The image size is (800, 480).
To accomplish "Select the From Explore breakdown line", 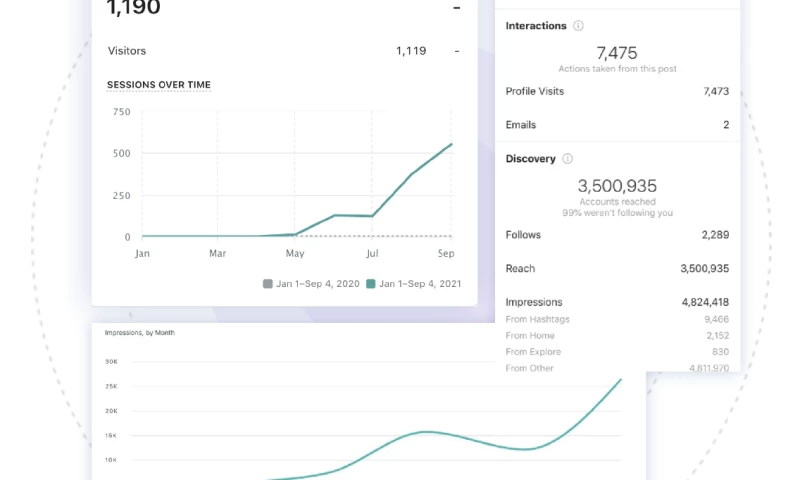I will tap(533, 352).
